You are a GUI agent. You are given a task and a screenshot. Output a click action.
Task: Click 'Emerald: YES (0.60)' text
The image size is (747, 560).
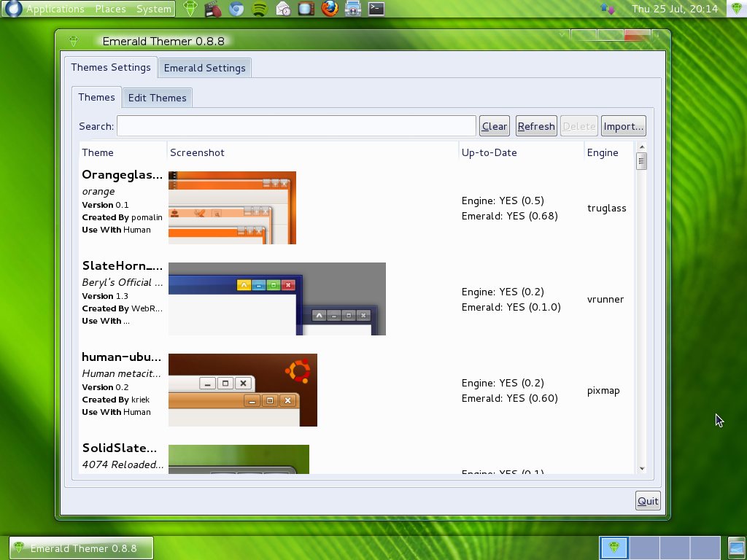click(x=510, y=398)
